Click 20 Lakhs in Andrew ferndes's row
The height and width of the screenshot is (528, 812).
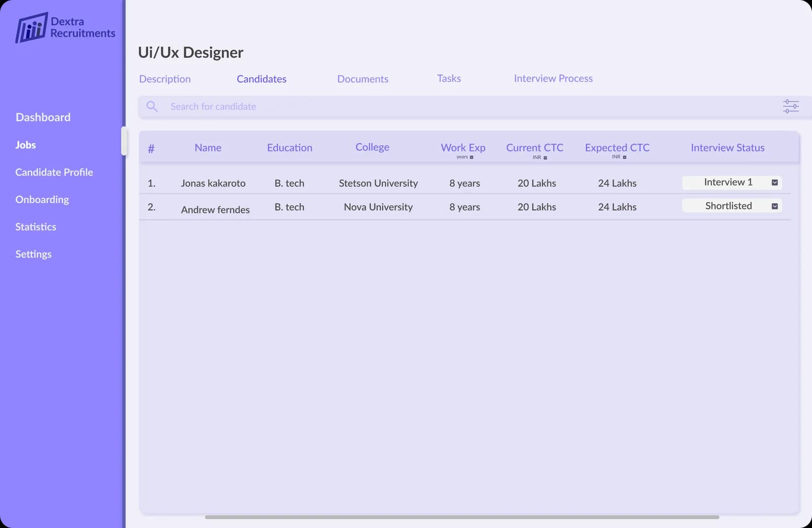tap(537, 207)
